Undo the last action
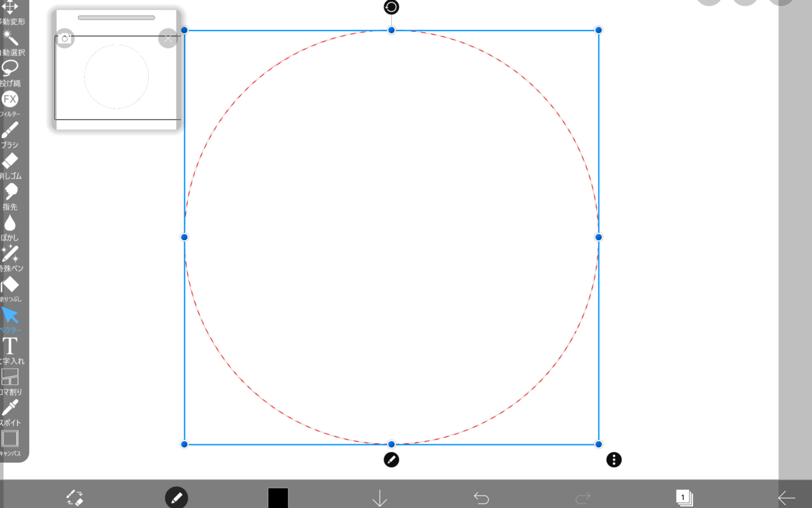The image size is (812, 508). [x=481, y=499]
